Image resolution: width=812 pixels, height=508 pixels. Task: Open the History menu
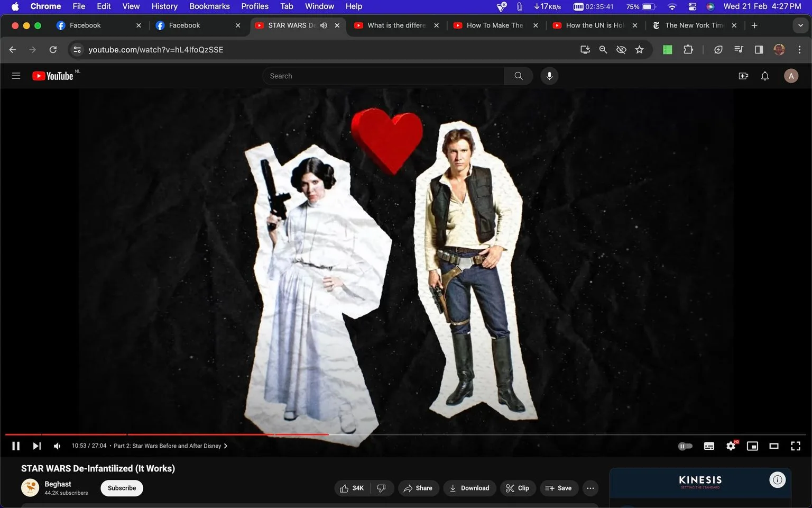point(164,6)
